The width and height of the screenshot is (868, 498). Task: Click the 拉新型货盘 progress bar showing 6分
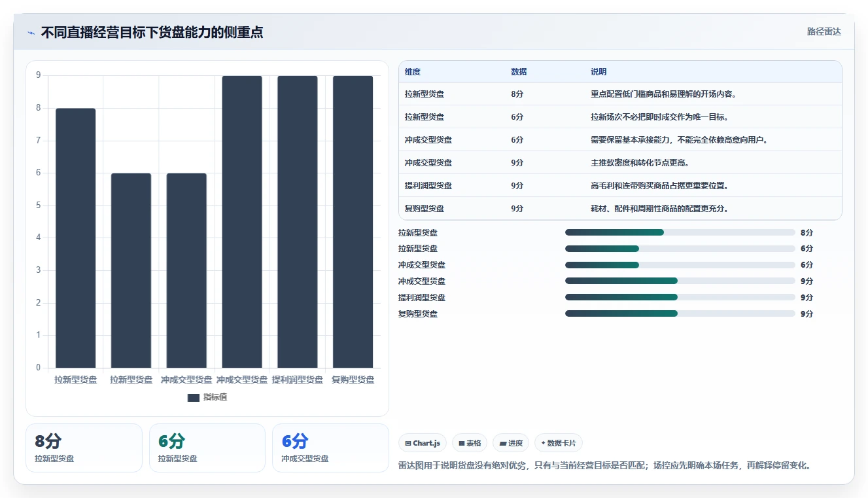click(680, 249)
